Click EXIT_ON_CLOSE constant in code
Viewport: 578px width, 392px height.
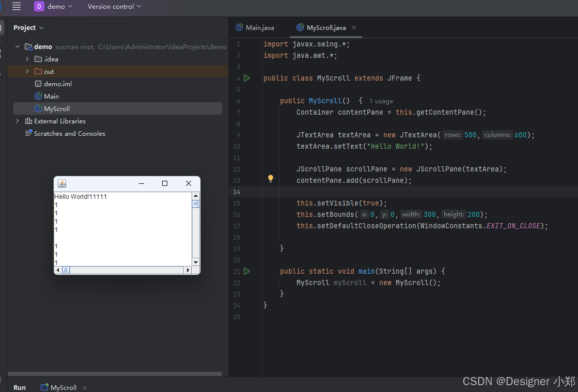(x=513, y=226)
